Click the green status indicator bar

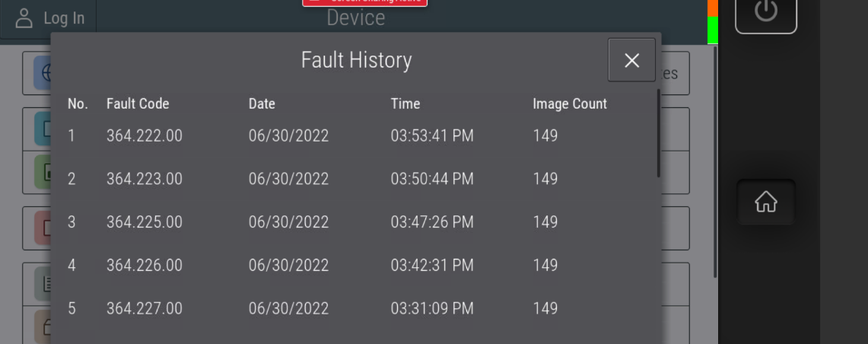713,30
